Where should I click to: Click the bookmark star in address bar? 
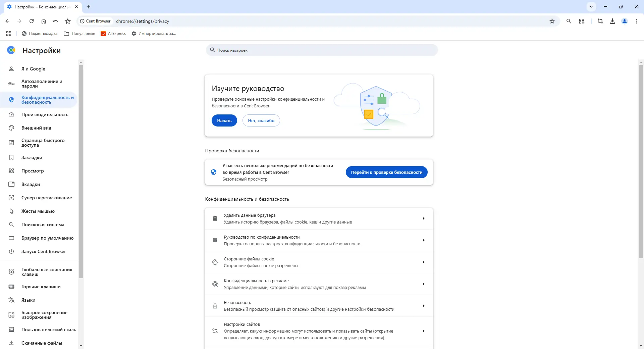(x=552, y=21)
